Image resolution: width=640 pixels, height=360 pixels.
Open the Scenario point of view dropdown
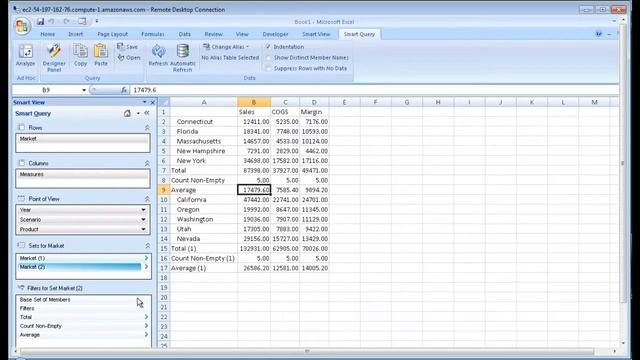click(143, 220)
